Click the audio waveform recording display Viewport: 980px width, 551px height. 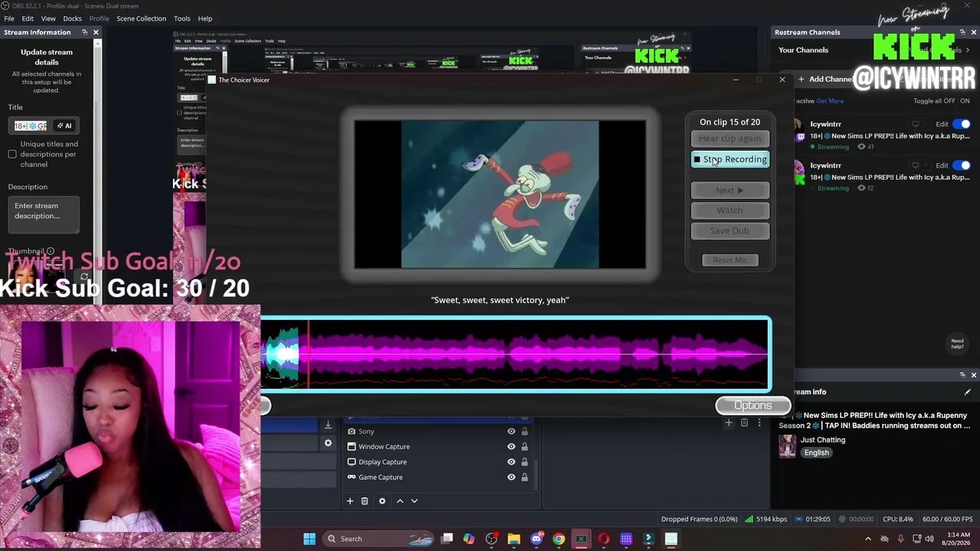515,354
